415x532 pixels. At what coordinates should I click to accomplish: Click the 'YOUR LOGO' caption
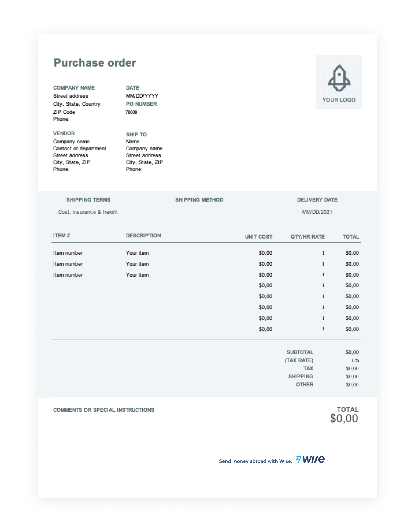coord(339,100)
